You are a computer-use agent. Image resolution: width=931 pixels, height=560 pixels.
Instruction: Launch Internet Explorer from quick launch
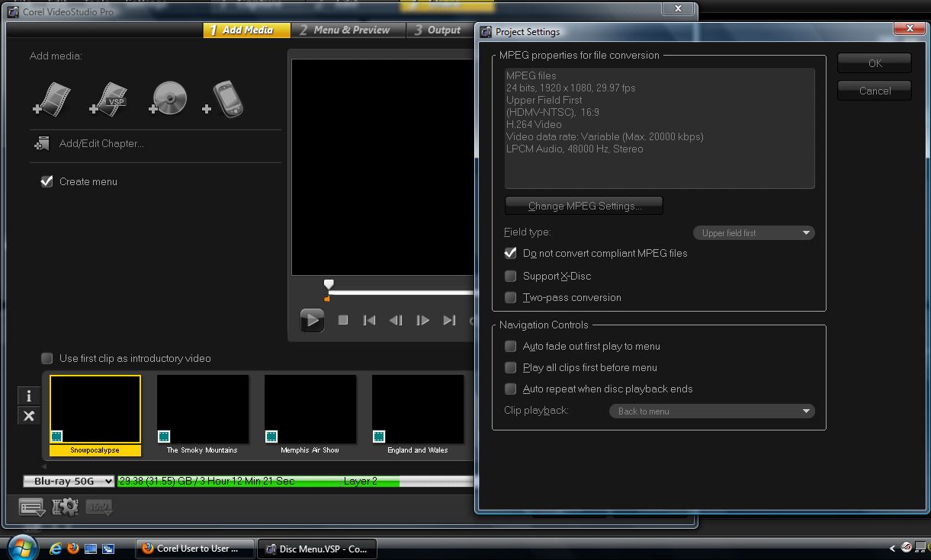[56, 548]
